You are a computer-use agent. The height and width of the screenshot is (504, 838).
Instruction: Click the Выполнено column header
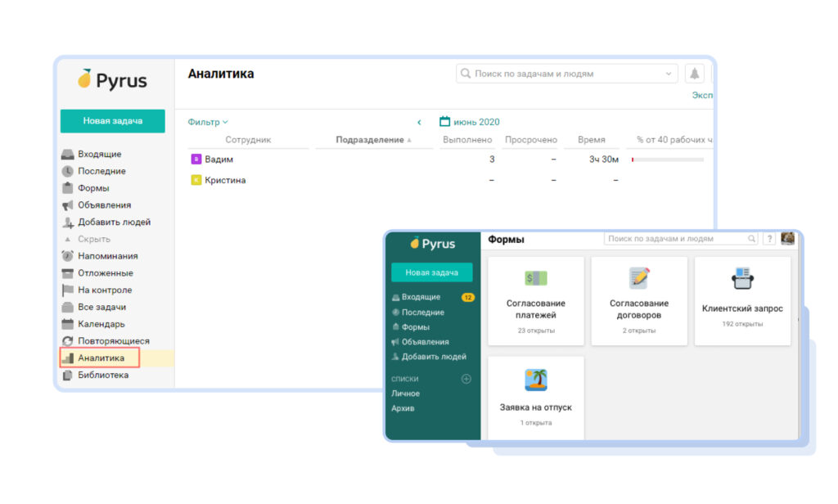click(467, 139)
